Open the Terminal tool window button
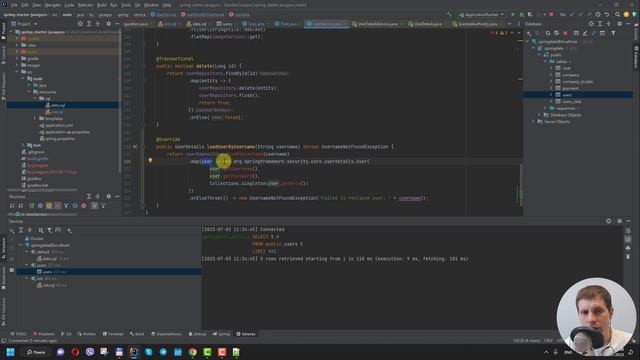640x360 pixels. click(x=113, y=334)
